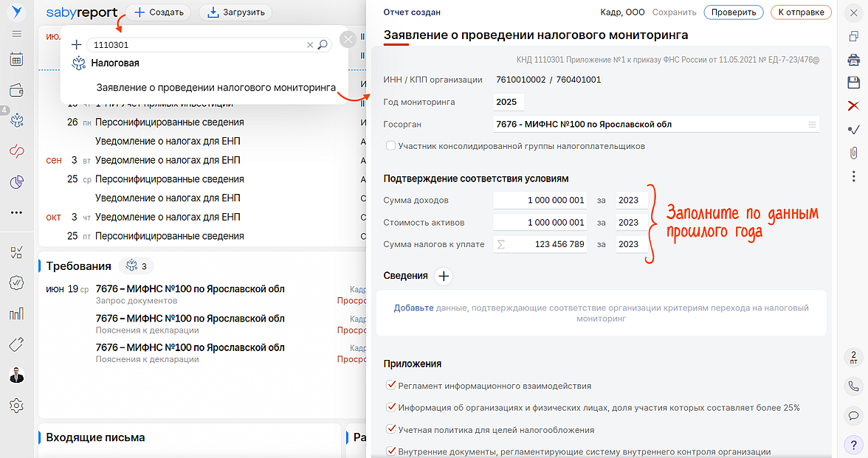868x458 pixels.
Task: Click the plus icon next to Сведения
Action: (443, 276)
